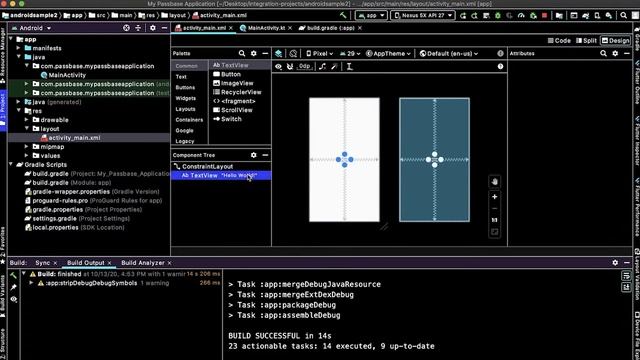Click the green Debug app bug icon
The image size is (640, 360).
pos(498,16)
